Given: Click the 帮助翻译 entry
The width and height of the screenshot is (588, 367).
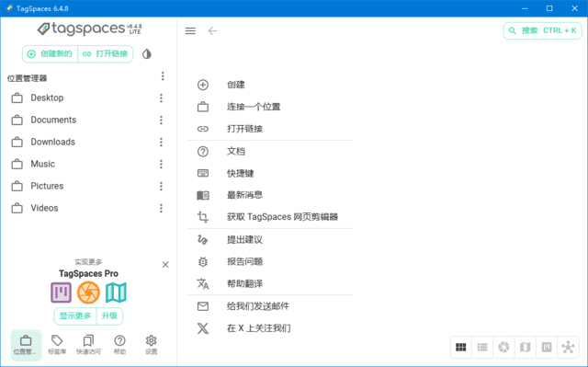Looking at the screenshot, I should tap(270, 283).
